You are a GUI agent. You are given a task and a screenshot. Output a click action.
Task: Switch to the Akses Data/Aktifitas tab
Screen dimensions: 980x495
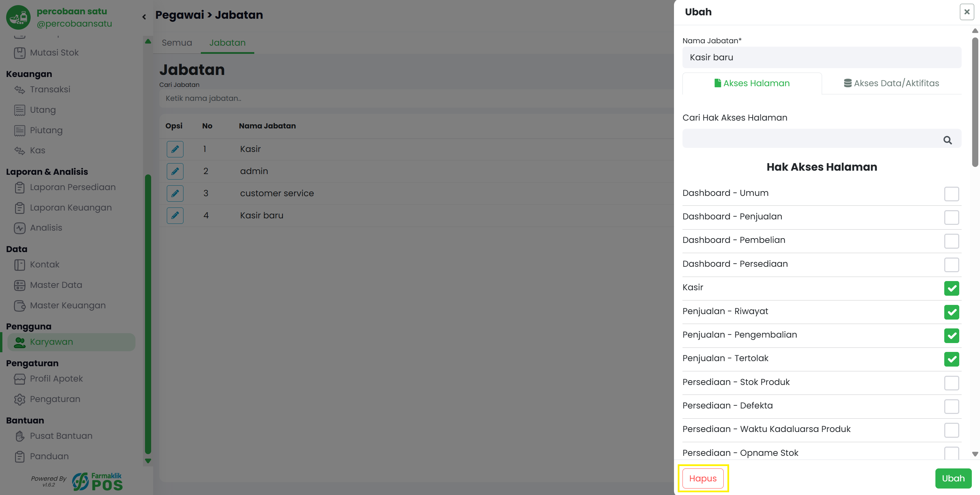pos(891,83)
